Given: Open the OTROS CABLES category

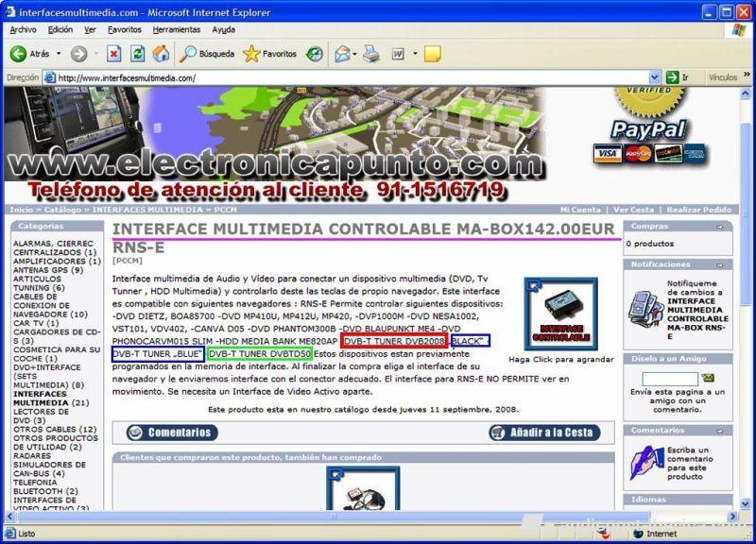Looking at the screenshot, I should (55, 430).
